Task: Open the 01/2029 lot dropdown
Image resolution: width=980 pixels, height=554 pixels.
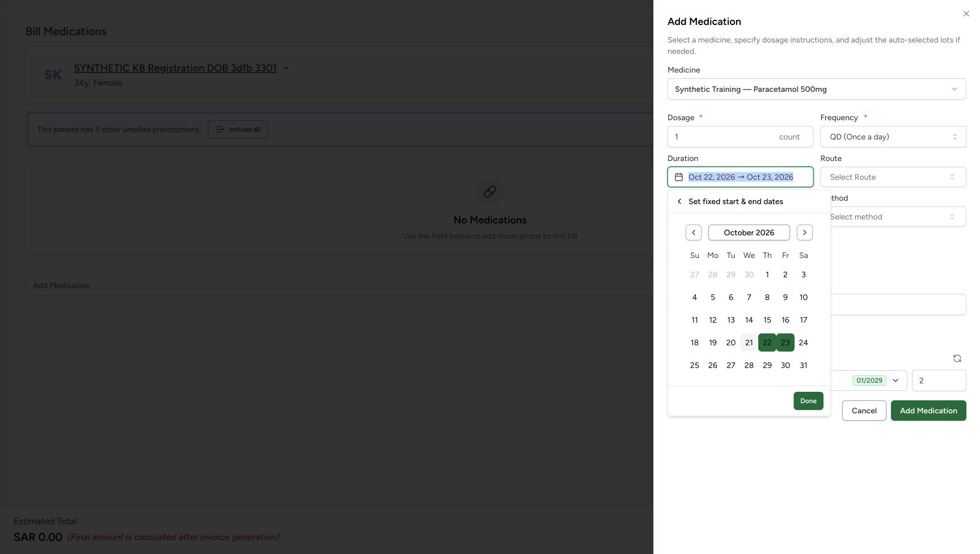Action: tap(869, 380)
